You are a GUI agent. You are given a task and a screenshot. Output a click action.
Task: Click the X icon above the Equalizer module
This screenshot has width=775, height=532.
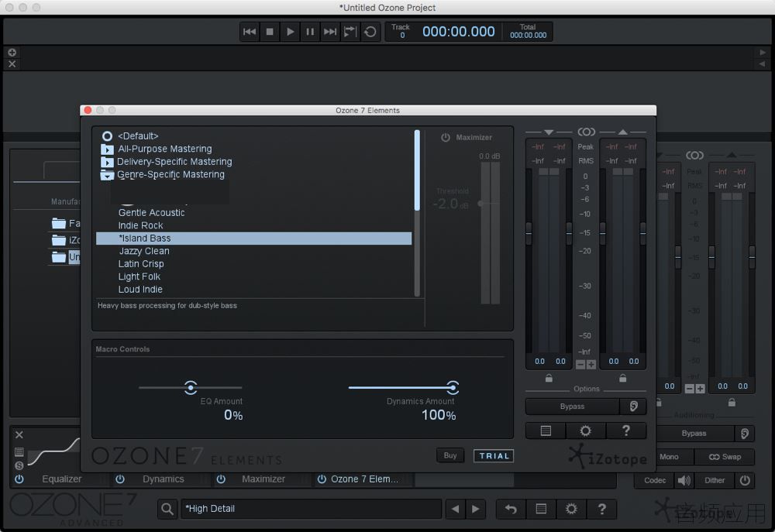(19, 434)
